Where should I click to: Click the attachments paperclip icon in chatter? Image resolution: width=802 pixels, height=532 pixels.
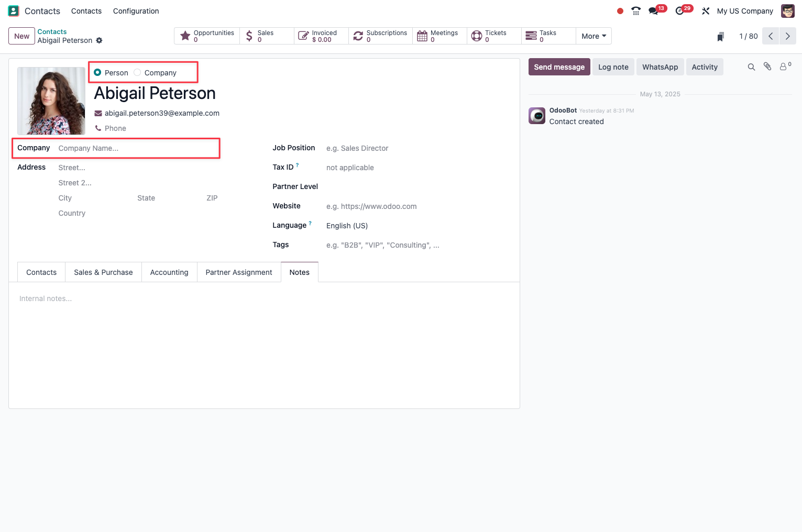click(x=767, y=66)
